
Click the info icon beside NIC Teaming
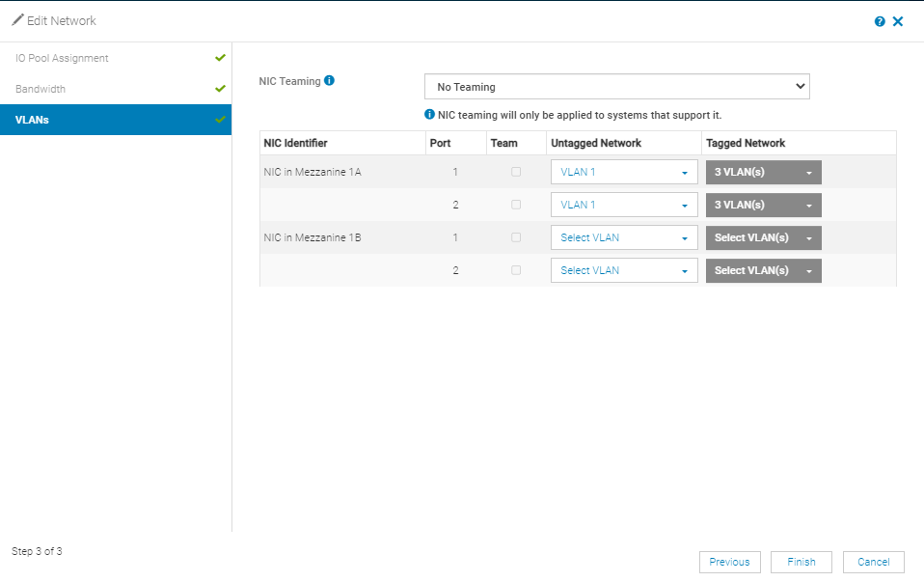(x=328, y=80)
